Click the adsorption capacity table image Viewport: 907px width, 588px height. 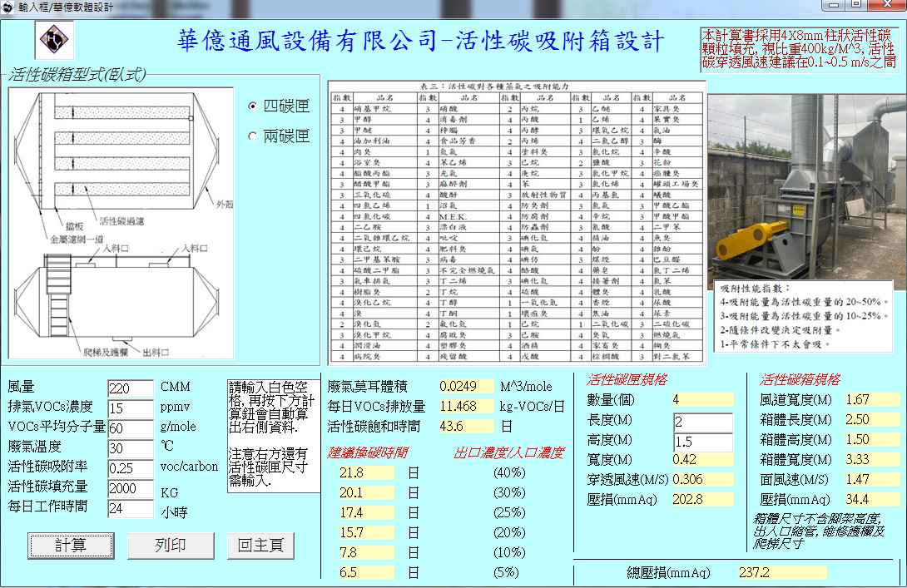tap(517, 223)
